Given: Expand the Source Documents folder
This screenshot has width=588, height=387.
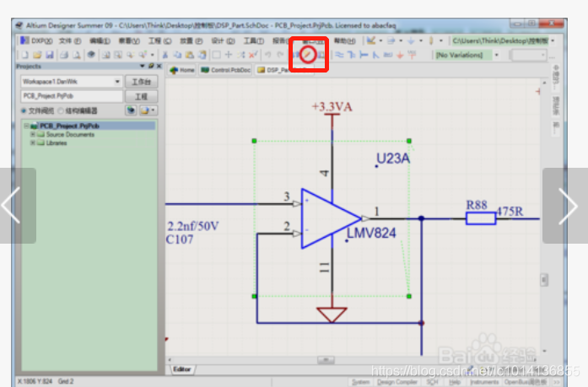Looking at the screenshot, I should click(x=33, y=134).
